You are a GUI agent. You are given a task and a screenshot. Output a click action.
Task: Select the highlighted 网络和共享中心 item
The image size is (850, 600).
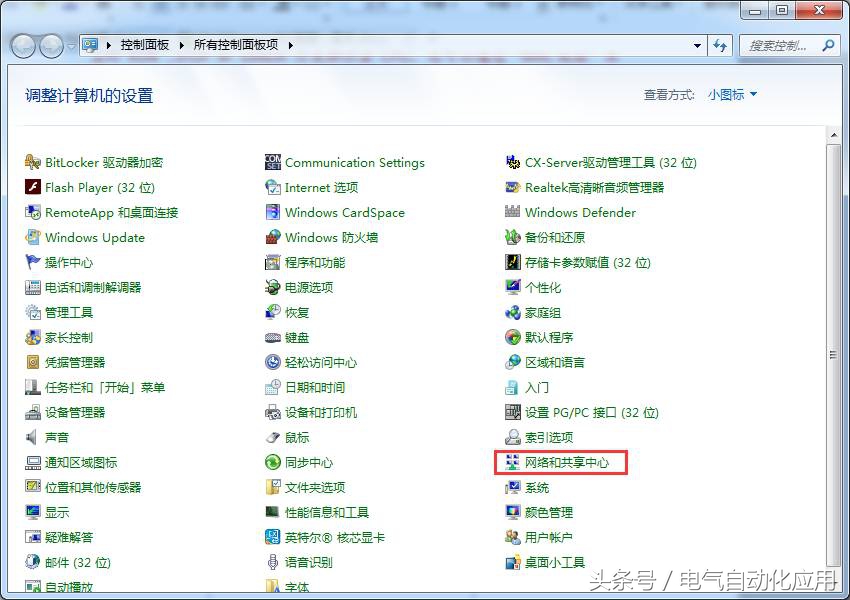[x=567, y=462]
